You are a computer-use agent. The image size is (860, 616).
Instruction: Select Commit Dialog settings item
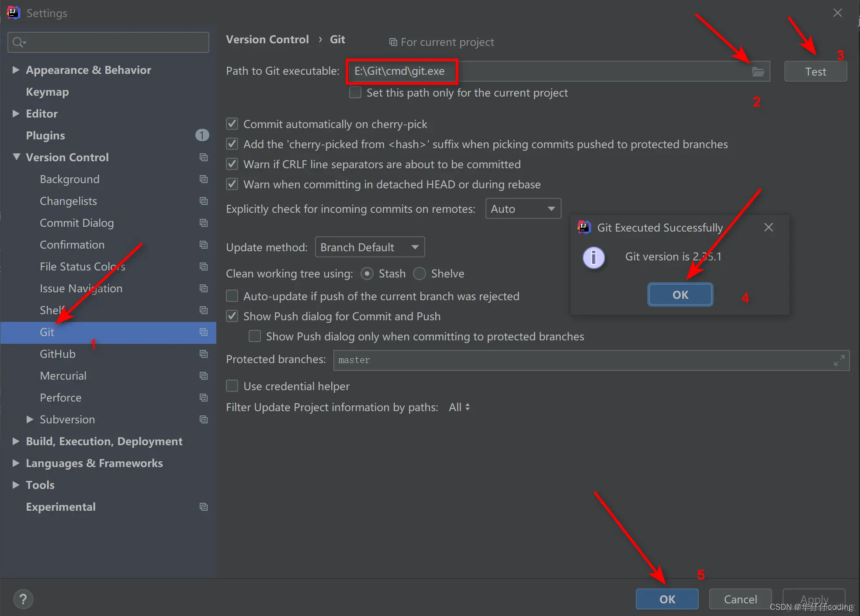[77, 223]
